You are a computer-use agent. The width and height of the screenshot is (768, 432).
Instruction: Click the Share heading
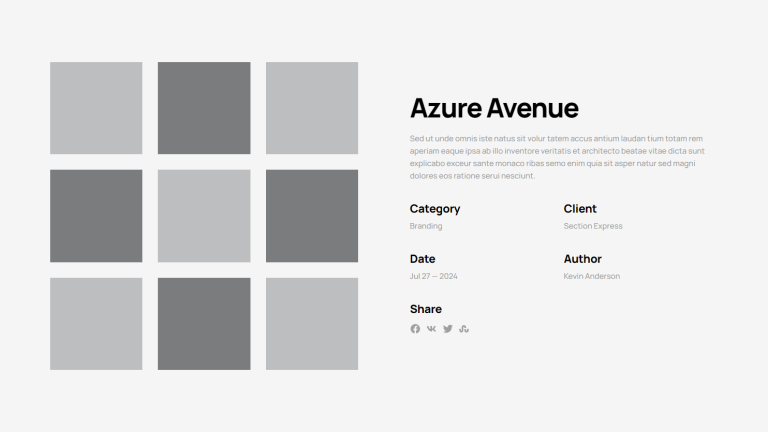click(425, 309)
